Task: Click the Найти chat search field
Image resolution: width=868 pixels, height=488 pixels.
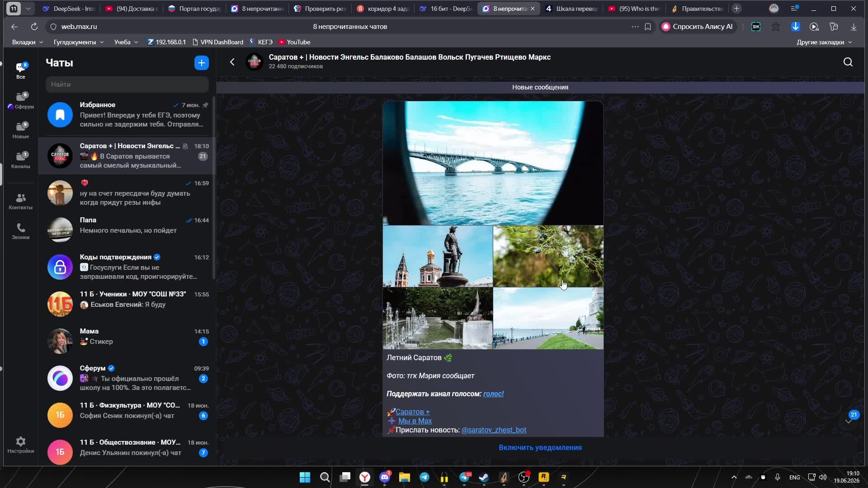Action: (127, 84)
